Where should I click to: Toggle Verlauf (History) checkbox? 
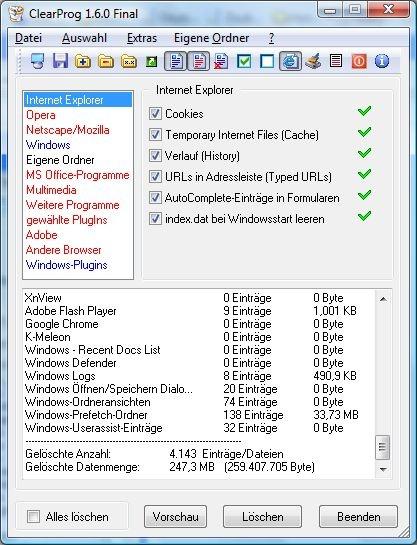(155, 155)
